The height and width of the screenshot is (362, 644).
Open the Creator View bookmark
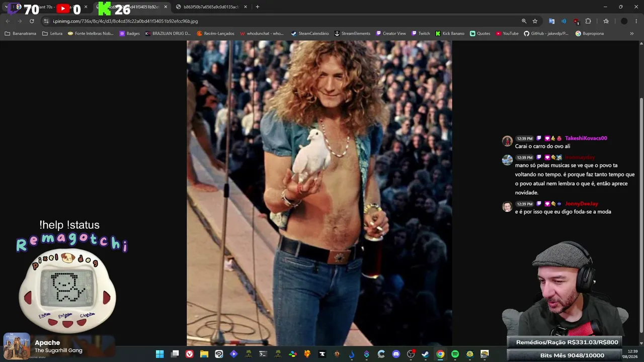tap(391, 34)
